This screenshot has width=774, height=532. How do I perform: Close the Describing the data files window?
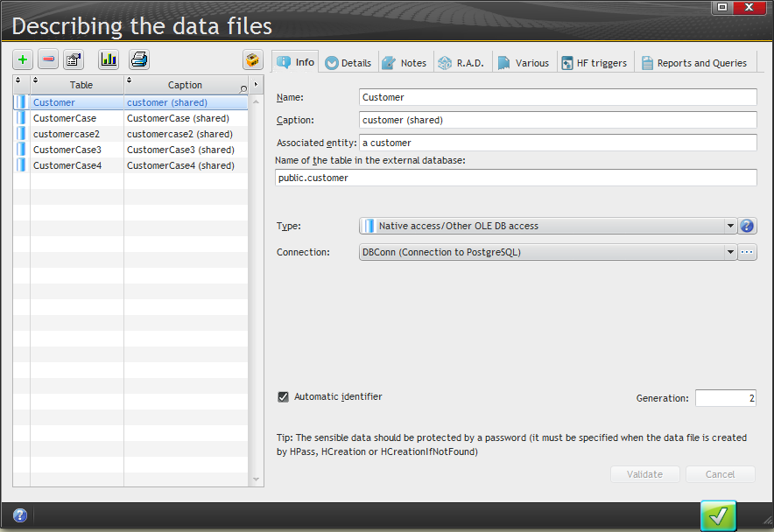749,7
